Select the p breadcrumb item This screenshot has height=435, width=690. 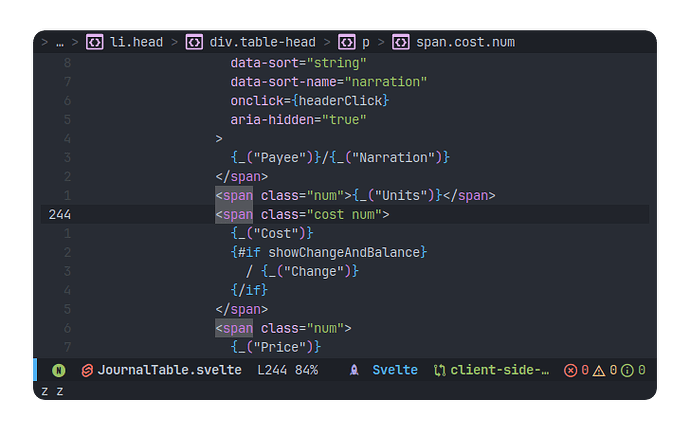click(365, 42)
